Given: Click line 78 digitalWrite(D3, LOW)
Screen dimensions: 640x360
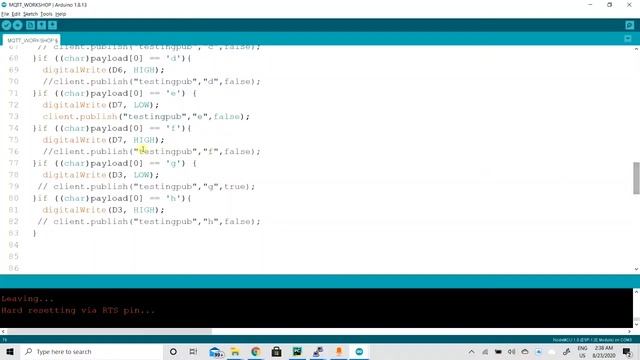Looking at the screenshot, I should pos(101,175).
